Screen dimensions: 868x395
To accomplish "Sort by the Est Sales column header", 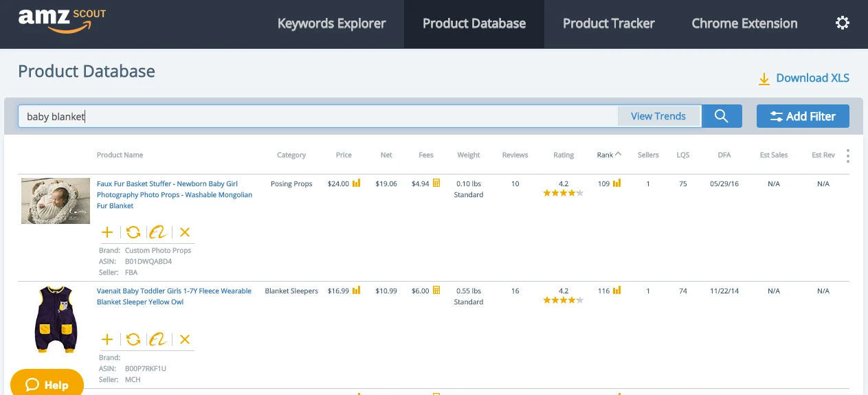I will pyautogui.click(x=774, y=155).
